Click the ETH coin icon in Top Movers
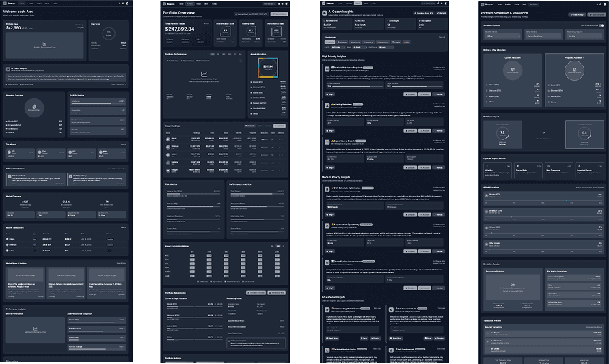 [40, 152]
